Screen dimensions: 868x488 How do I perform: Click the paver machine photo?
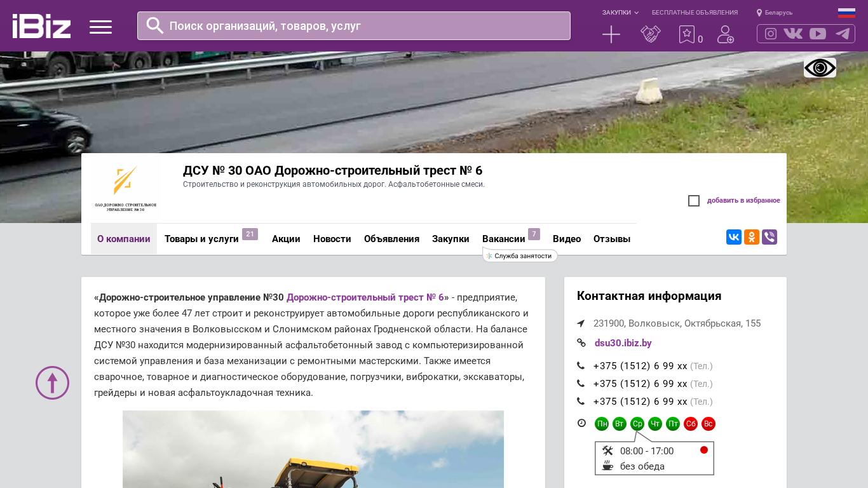coord(313,449)
